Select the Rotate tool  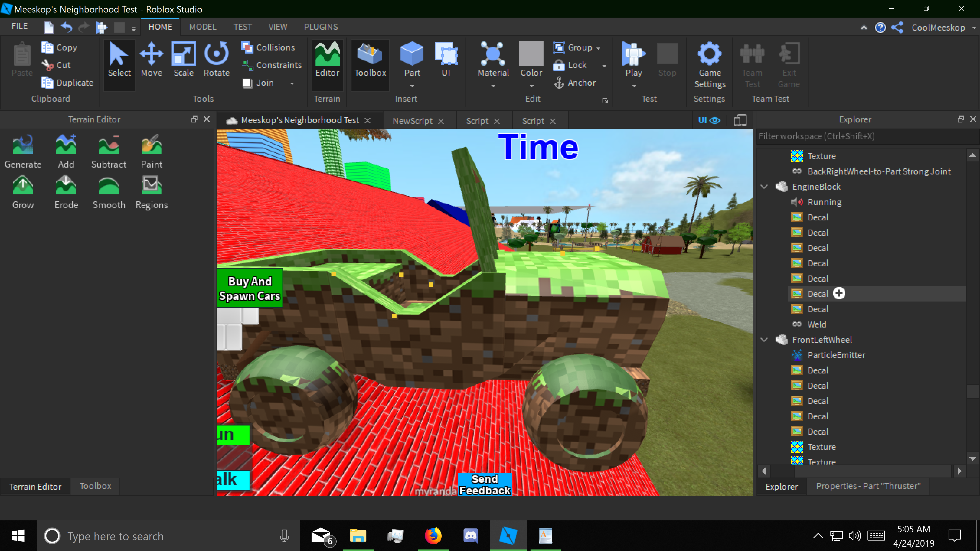pyautogui.click(x=216, y=59)
